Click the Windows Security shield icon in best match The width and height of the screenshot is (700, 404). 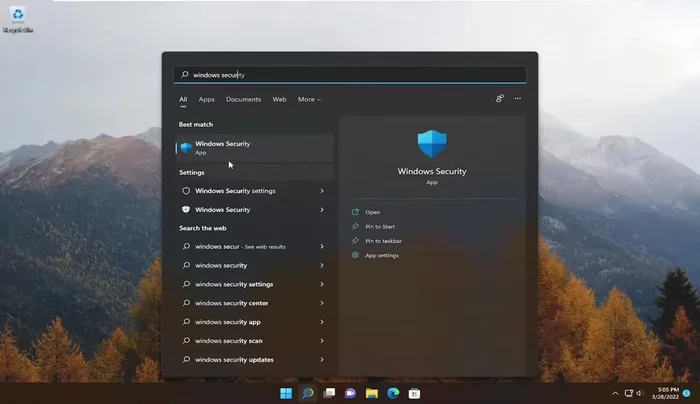(x=186, y=147)
